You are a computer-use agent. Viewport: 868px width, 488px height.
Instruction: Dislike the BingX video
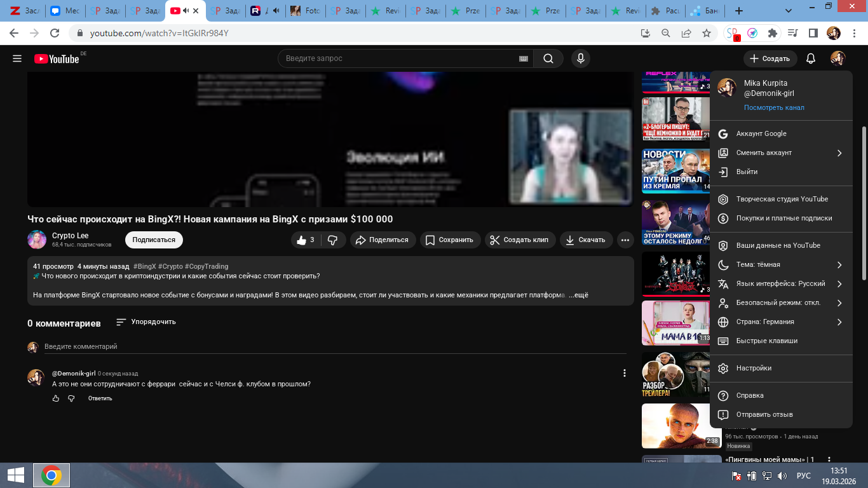(333, 240)
